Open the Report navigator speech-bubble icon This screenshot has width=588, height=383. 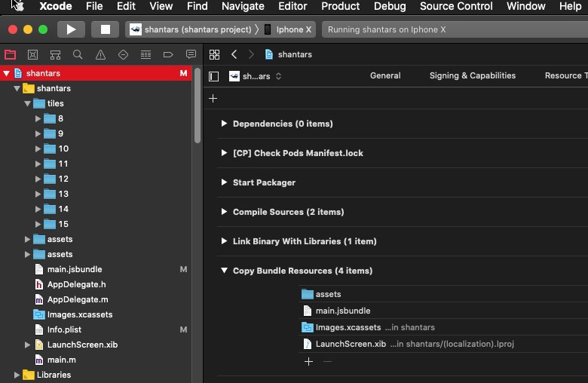pyautogui.click(x=191, y=54)
